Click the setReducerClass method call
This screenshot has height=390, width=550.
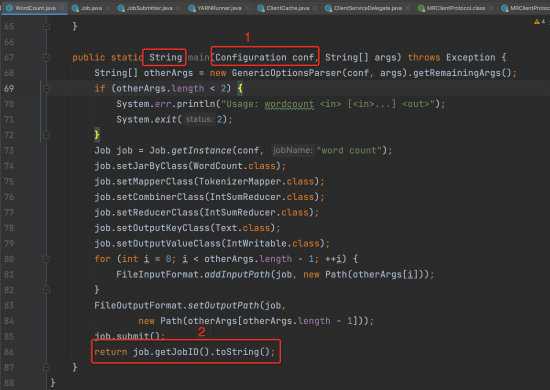pos(157,213)
